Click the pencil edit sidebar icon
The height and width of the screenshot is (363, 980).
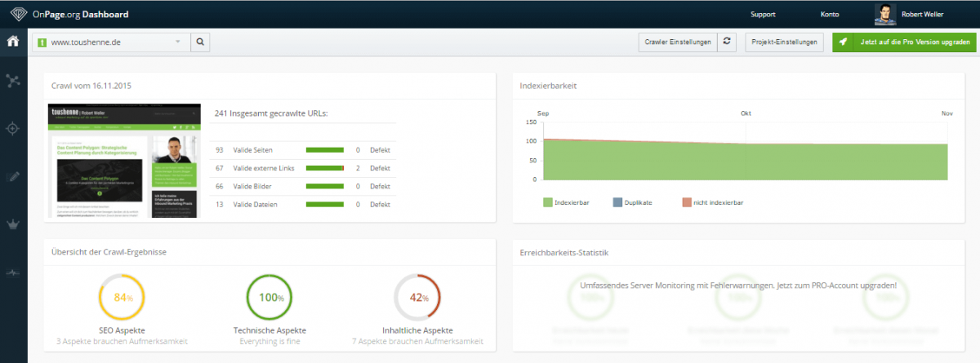tap(13, 176)
